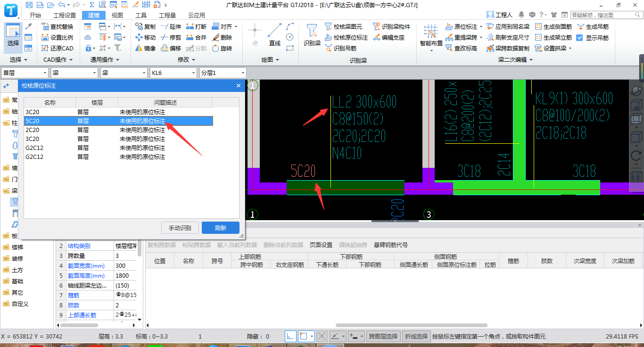
Task: Click the 合并 merge tool
Action: coord(196,37)
